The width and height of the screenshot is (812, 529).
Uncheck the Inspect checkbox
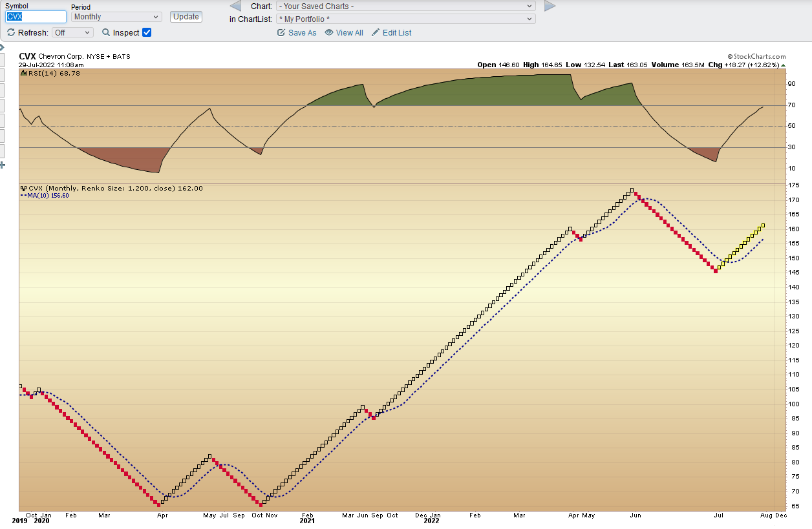pyautogui.click(x=147, y=32)
